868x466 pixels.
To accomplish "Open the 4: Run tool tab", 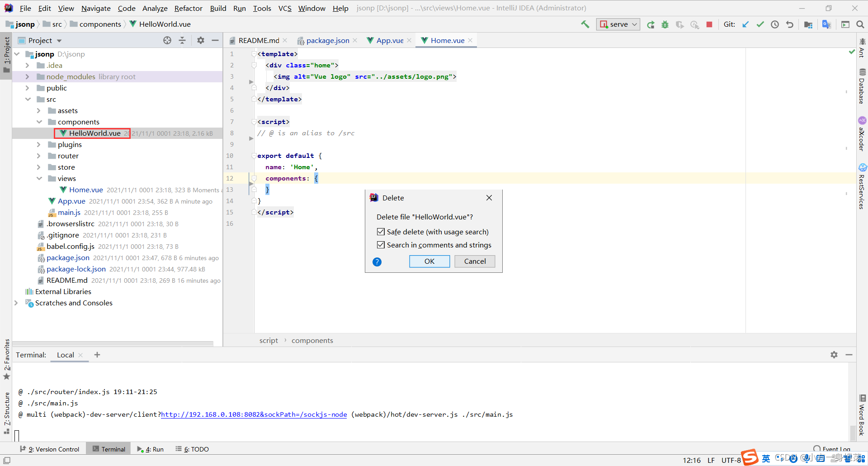I will pyautogui.click(x=151, y=449).
